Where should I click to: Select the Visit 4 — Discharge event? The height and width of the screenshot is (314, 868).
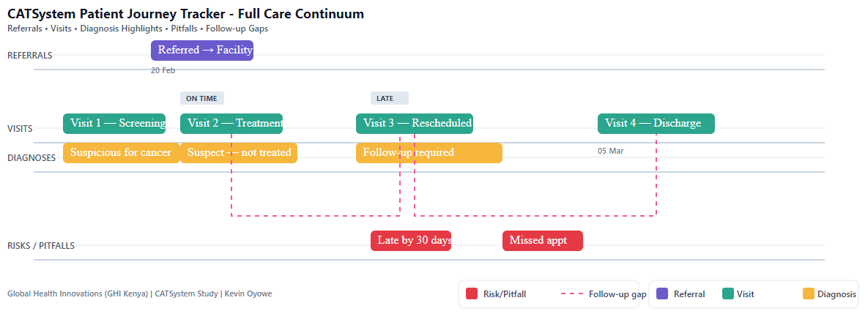click(x=656, y=124)
